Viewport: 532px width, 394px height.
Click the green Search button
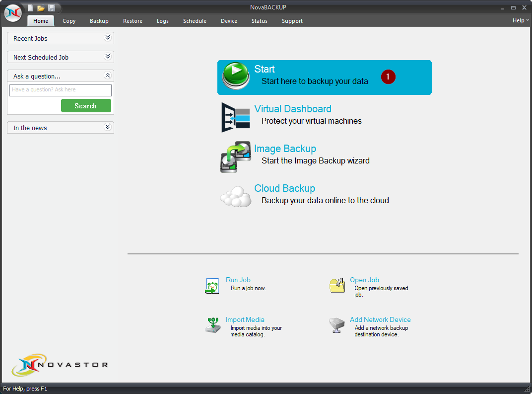86,106
